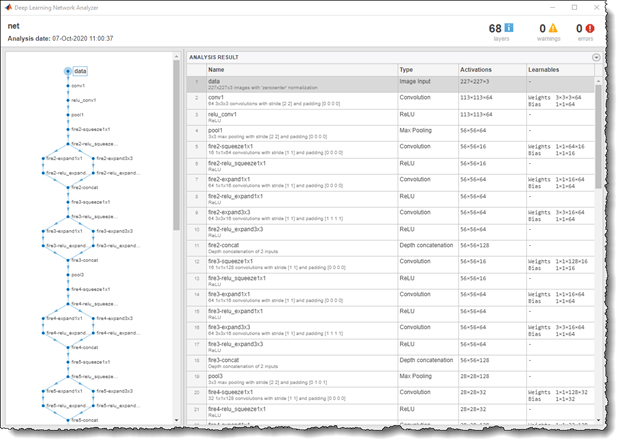Select table row fire3-squeeze1x1 layer name

tap(230, 261)
